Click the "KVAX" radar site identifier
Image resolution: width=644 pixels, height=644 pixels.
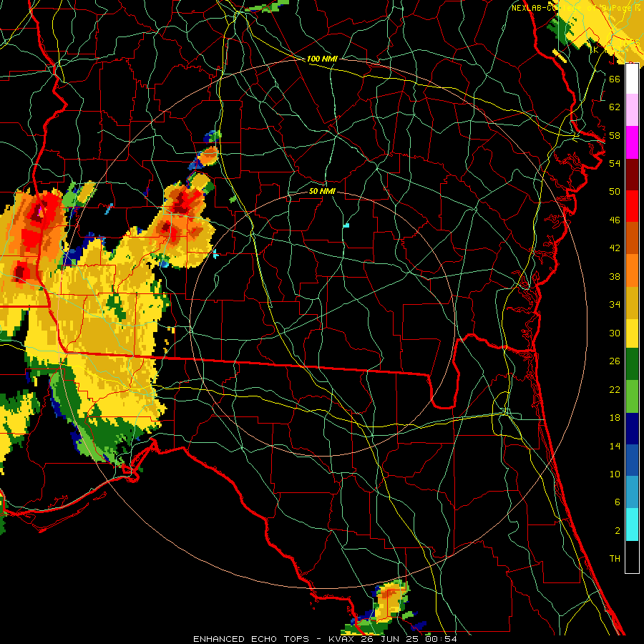pyautogui.click(x=342, y=639)
